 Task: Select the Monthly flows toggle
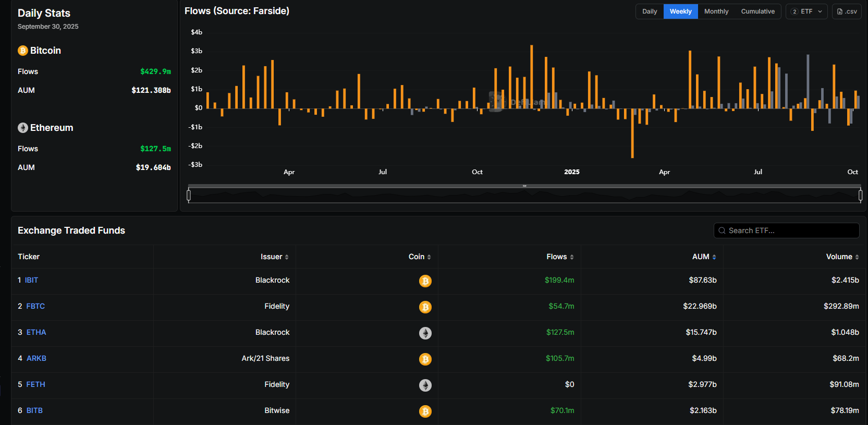coord(716,11)
